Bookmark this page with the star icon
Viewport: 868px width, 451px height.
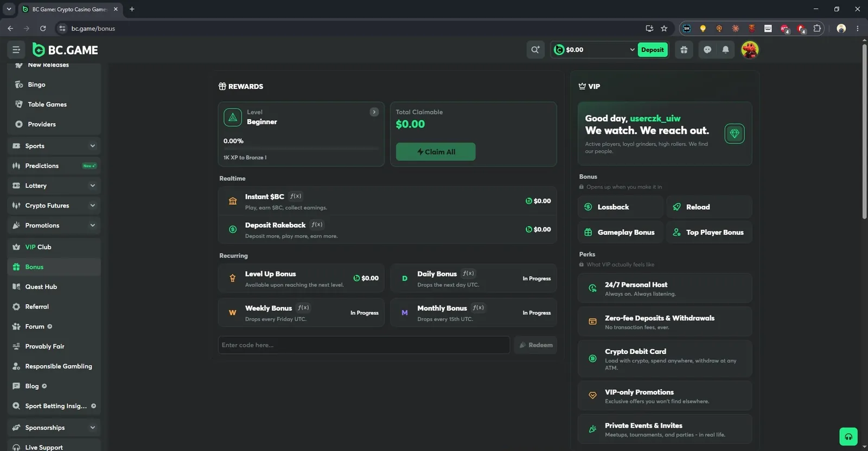tap(664, 28)
